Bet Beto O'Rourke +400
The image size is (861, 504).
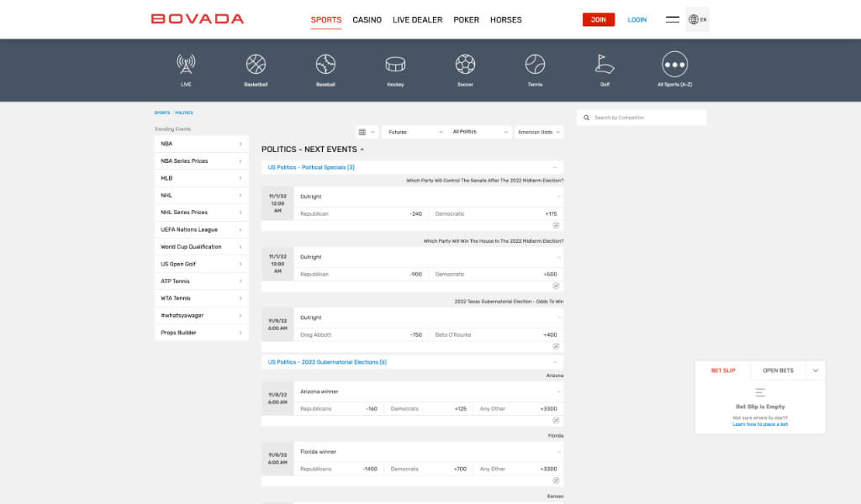tap(496, 334)
